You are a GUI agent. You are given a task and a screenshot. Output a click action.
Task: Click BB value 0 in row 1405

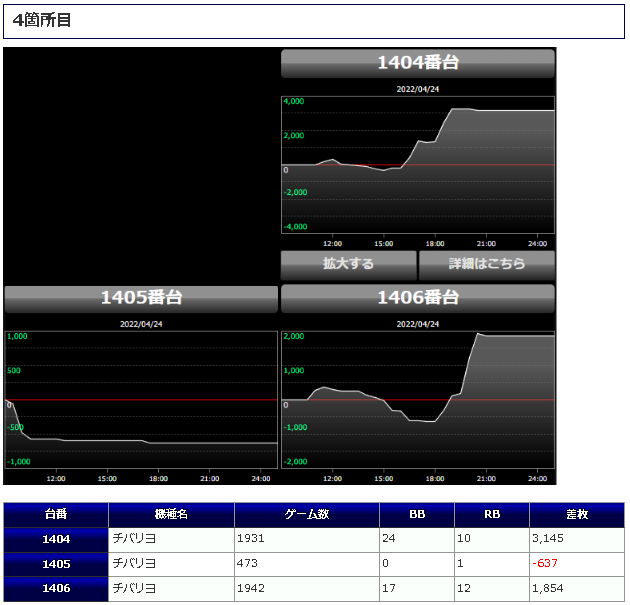417,564
